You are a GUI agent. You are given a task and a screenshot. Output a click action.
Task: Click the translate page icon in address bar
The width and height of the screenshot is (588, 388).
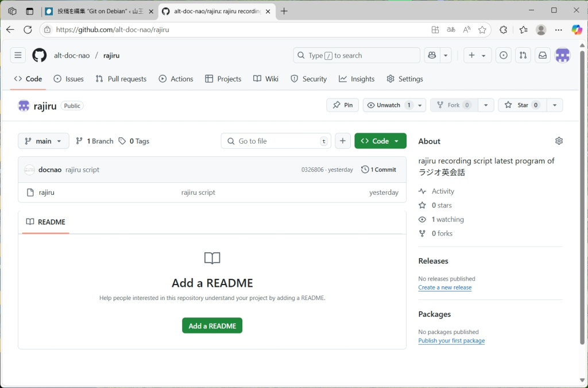[451, 30]
